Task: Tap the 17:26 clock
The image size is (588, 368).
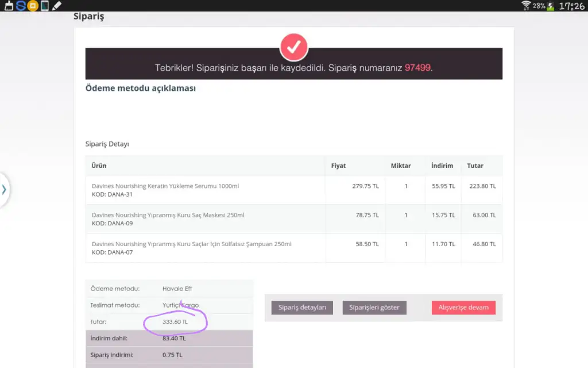Action: (x=572, y=6)
